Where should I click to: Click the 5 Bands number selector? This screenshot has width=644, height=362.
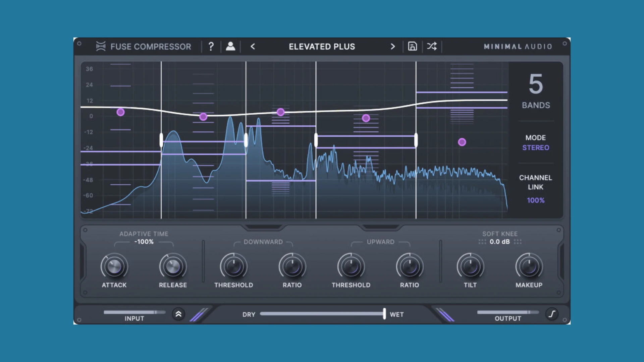coord(536,84)
